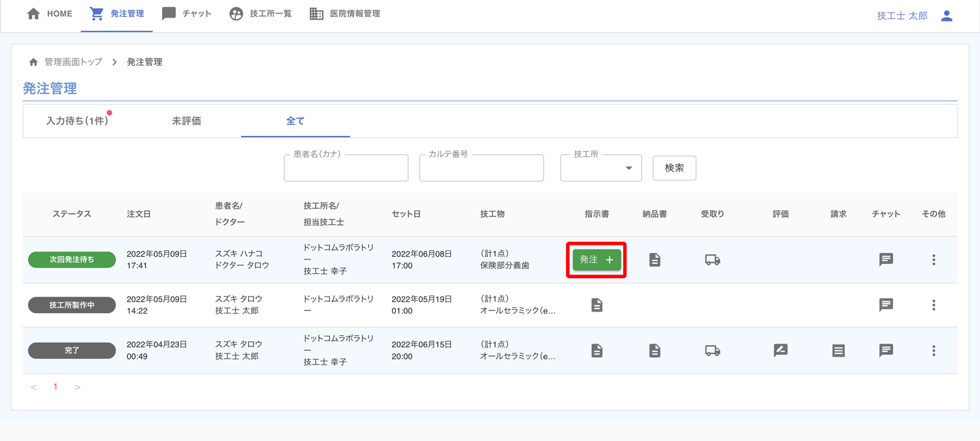Switch to 入力待ち(1件) tab
Viewport: 980px width, 441px height.
pos(77,121)
